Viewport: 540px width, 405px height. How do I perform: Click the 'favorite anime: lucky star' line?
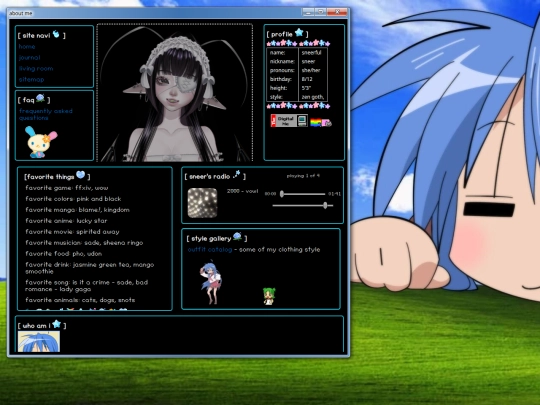[66, 221]
